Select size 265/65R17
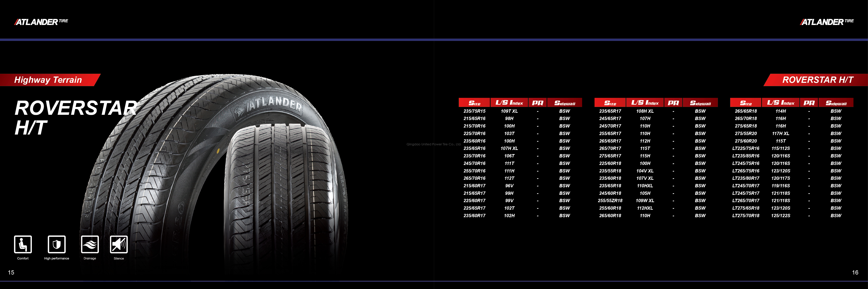The image size is (868, 289). pos(610,141)
